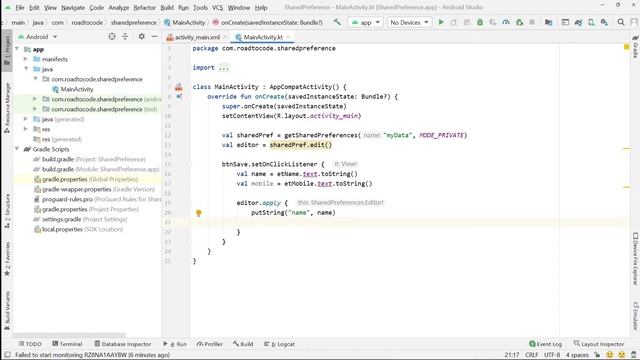Click Attach Debugger to Android Process icon
This screenshot has height=360, width=640.
click(520, 22)
